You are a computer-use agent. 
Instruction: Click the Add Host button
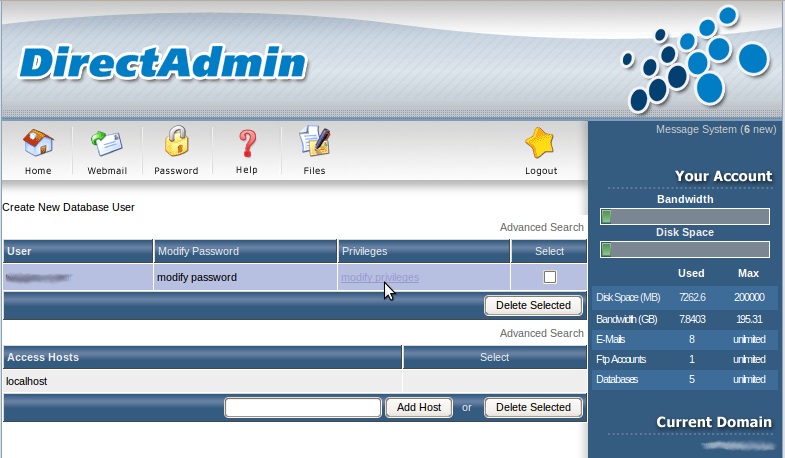(x=419, y=407)
